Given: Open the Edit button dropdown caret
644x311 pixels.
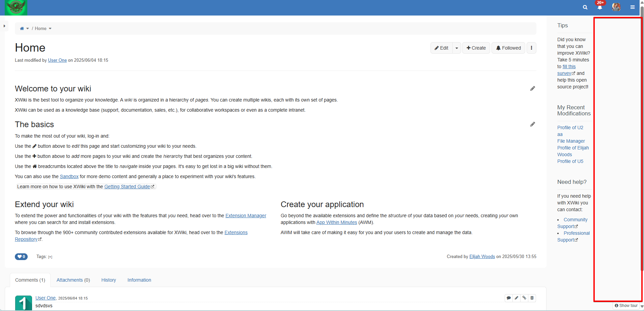Looking at the screenshot, I should [457, 48].
